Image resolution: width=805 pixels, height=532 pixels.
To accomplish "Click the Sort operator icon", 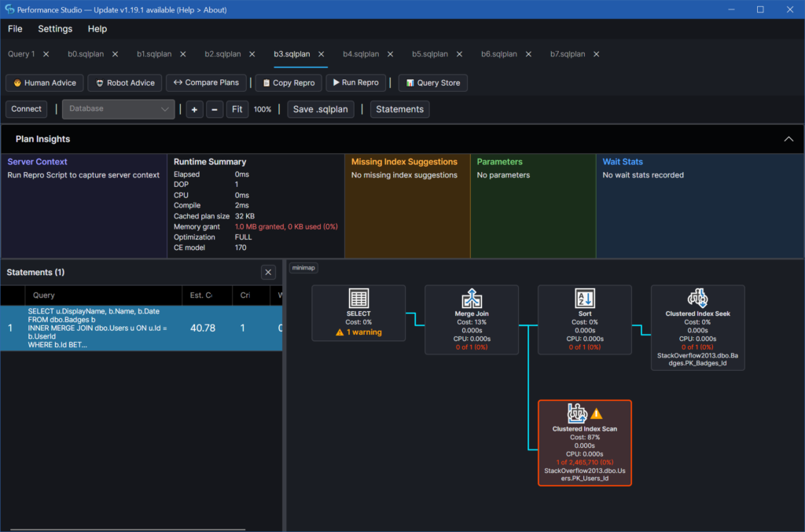I will point(585,298).
